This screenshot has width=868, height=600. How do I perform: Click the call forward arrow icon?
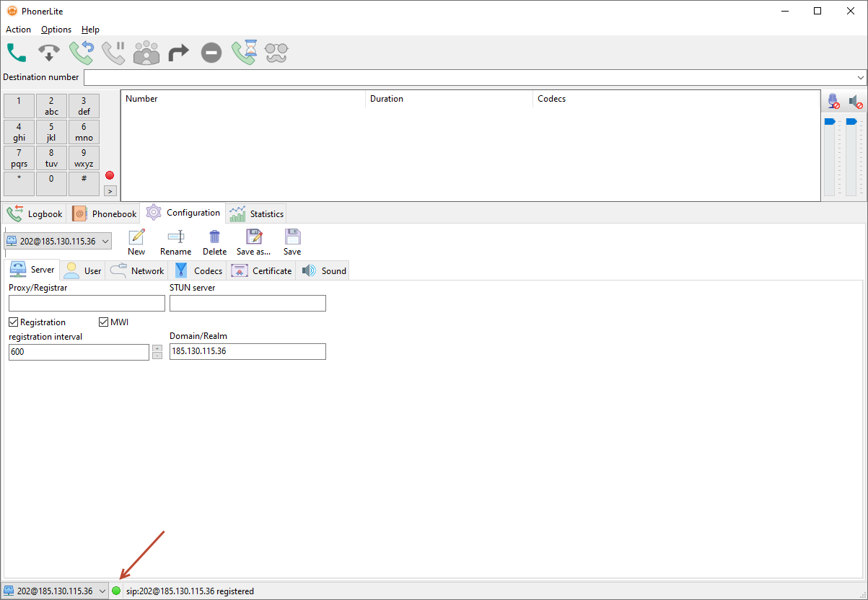click(x=178, y=53)
